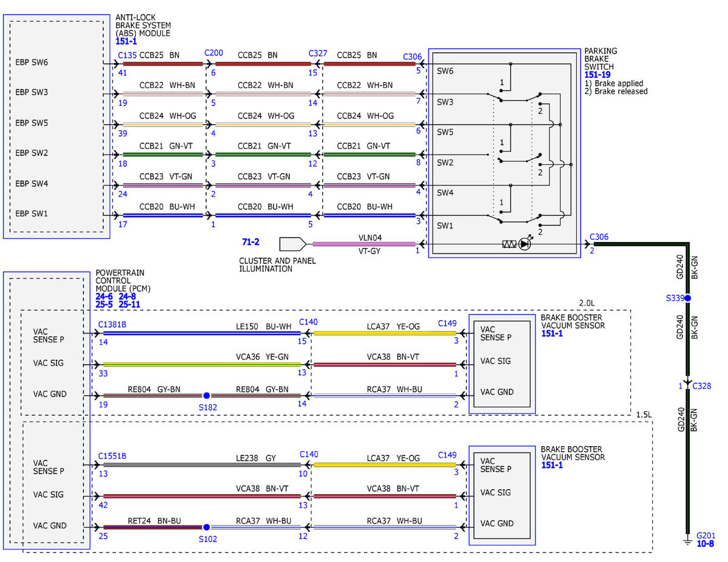Viewport: 728px width, 562px height.
Task: Select connector label C328
Action: [702, 386]
